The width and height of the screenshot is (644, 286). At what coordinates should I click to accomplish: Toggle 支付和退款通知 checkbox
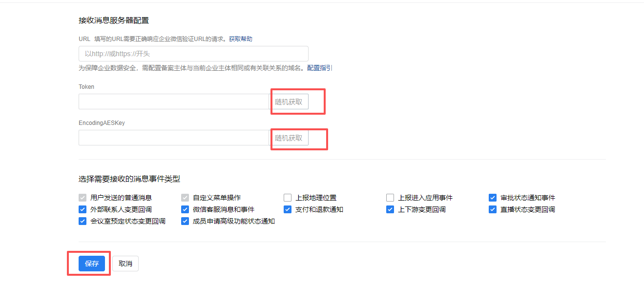288,209
